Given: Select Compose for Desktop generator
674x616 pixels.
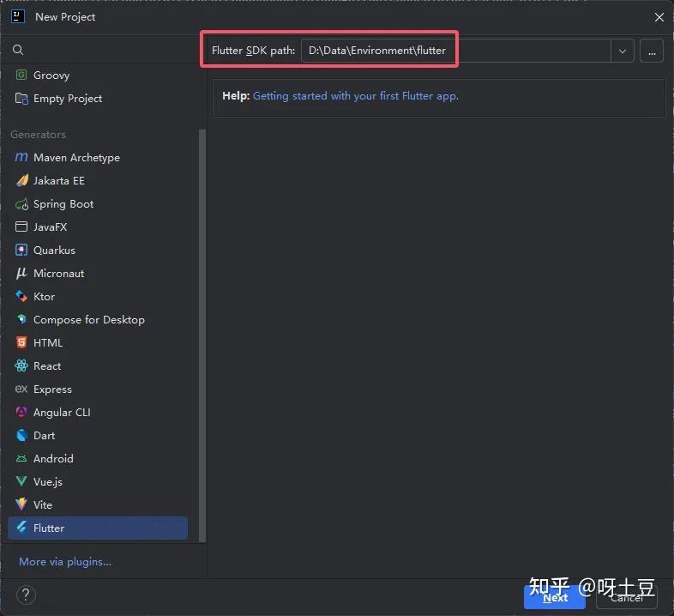Looking at the screenshot, I should pos(98,320).
